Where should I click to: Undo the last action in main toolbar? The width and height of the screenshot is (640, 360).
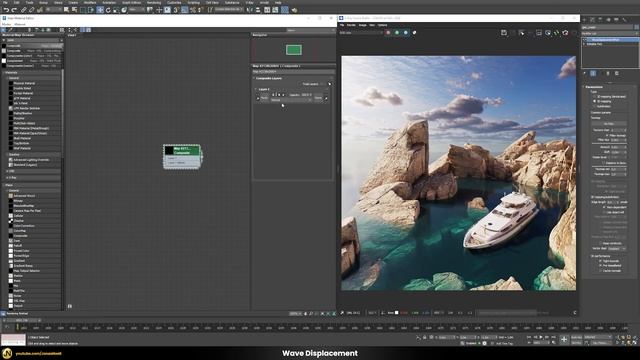6,10
